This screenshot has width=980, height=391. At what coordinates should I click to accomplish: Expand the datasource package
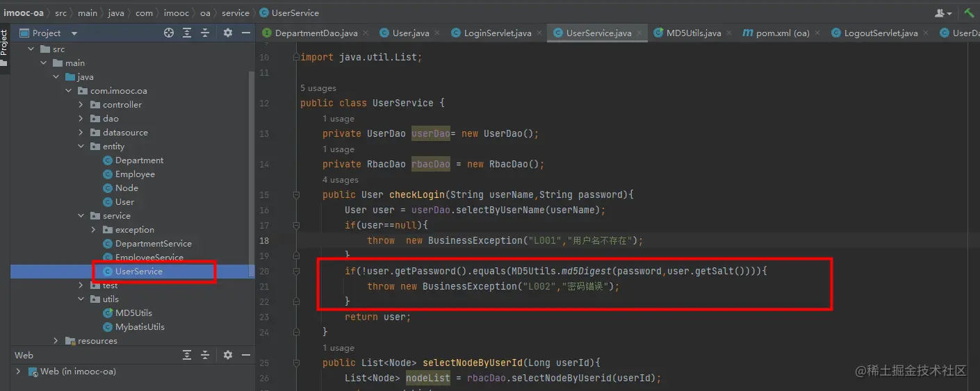point(81,133)
